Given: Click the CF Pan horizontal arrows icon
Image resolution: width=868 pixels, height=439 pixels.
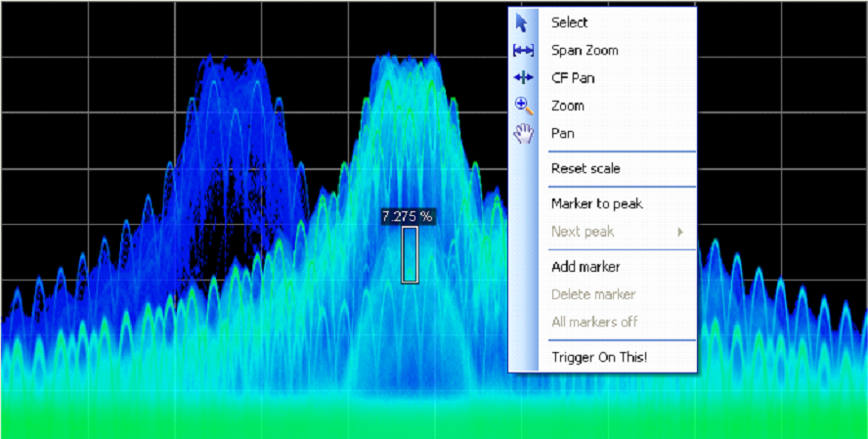Looking at the screenshot, I should [523, 78].
